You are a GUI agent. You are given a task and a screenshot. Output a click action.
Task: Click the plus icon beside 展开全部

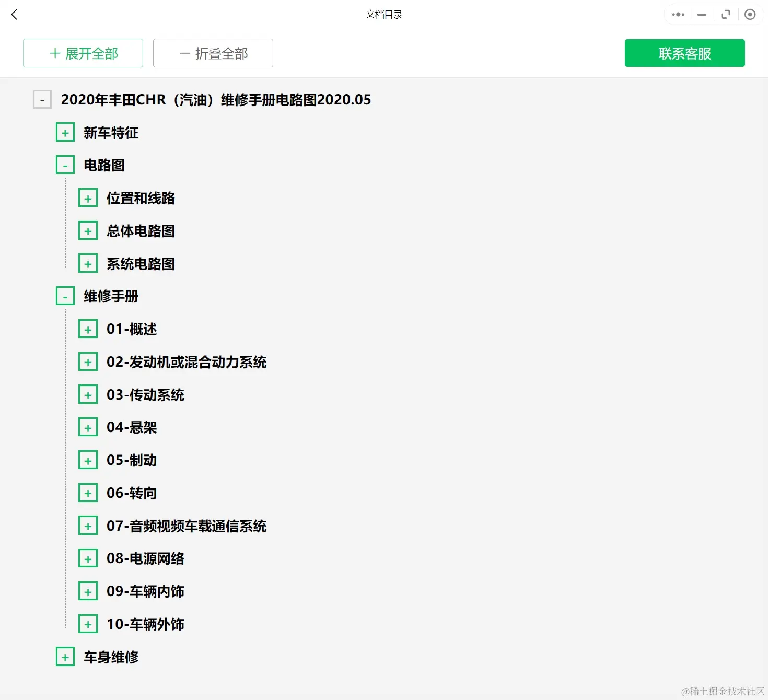point(54,53)
